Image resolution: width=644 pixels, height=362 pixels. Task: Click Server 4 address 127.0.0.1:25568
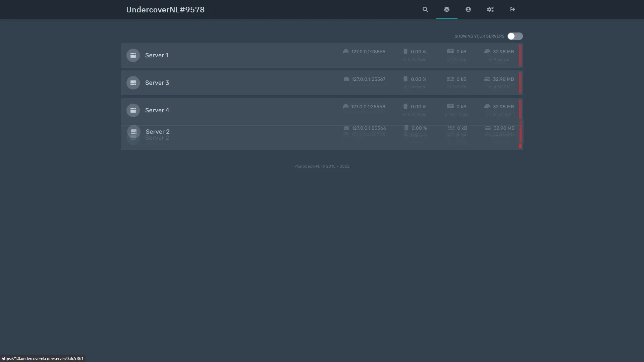368,107
